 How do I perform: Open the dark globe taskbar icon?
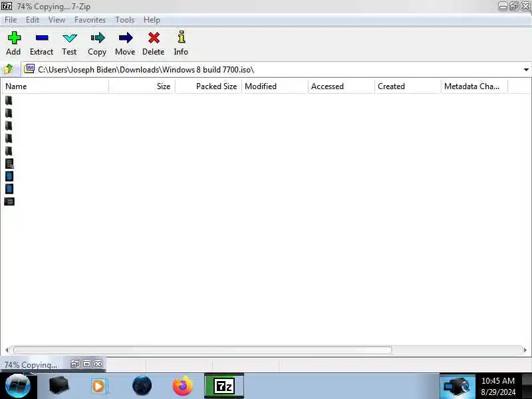pyautogui.click(x=142, y=386)
